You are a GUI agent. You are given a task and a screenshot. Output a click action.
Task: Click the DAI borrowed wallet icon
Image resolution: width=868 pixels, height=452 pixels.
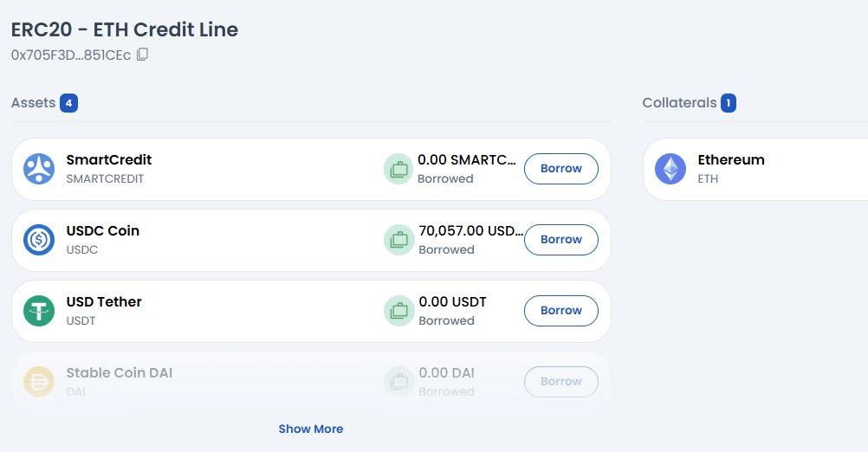pyautogui.click(x=398, y=382)
